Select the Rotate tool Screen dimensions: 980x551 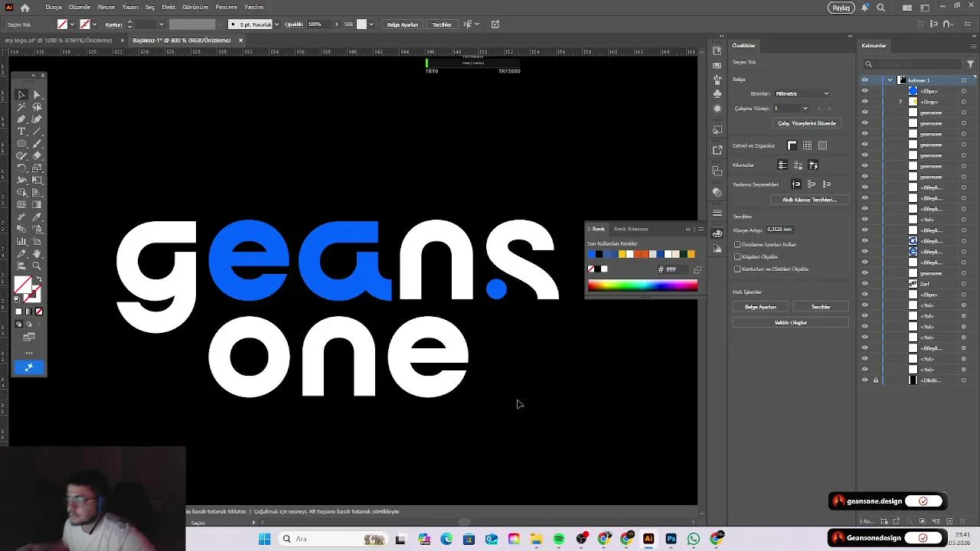tap(21, 168)
